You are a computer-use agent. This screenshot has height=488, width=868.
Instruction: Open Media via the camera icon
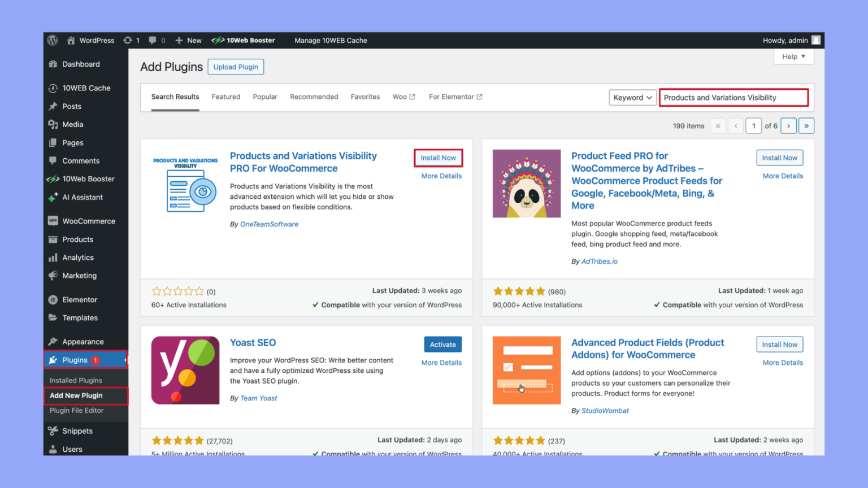[53, 124]
